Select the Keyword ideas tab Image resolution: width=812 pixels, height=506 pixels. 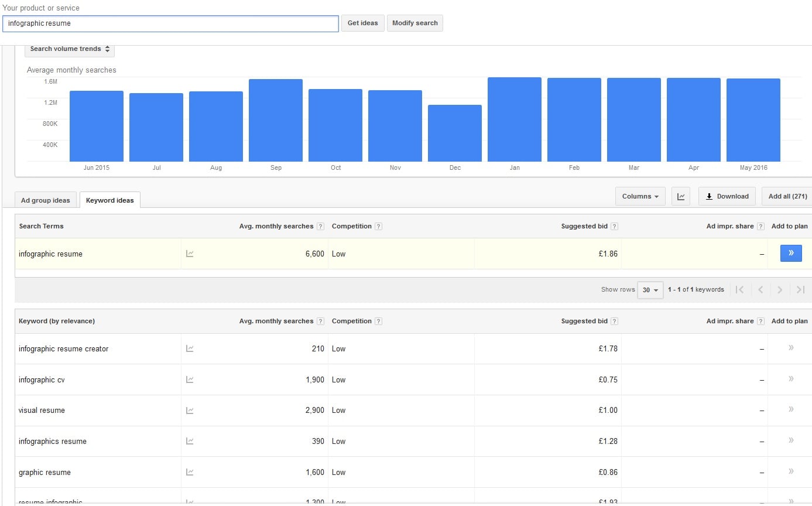109,200
